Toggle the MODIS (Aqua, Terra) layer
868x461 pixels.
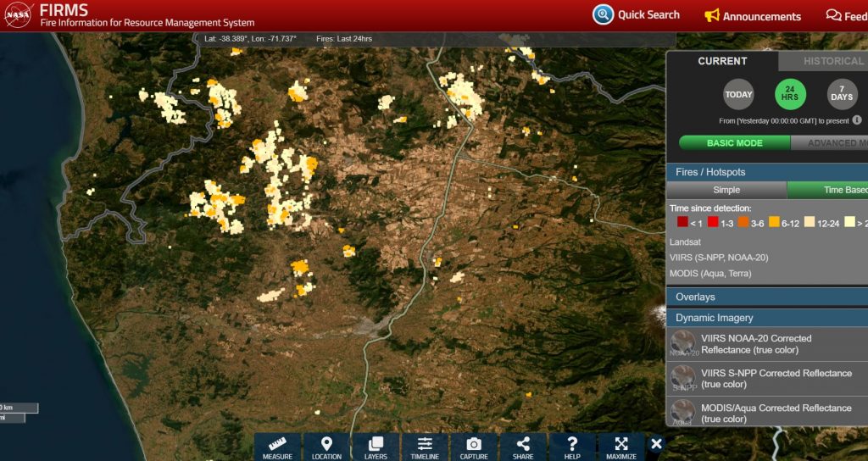click(x=710, y=274)
